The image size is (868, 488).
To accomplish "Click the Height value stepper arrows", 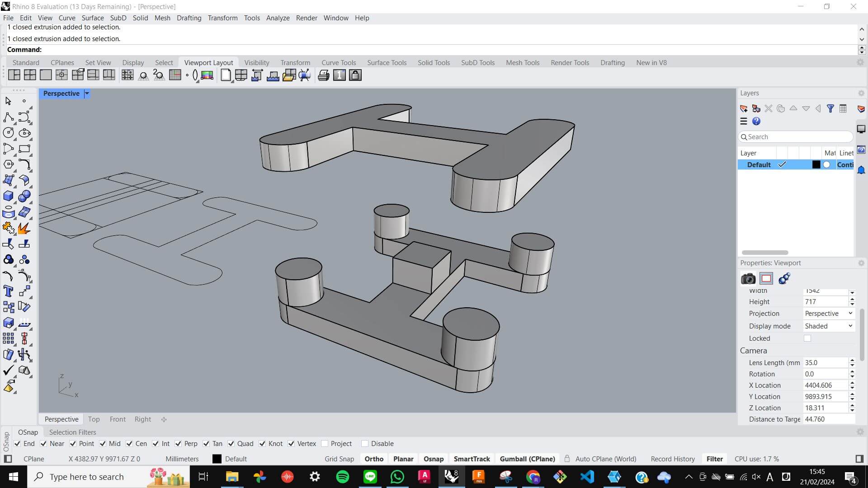I will (852, 302).
